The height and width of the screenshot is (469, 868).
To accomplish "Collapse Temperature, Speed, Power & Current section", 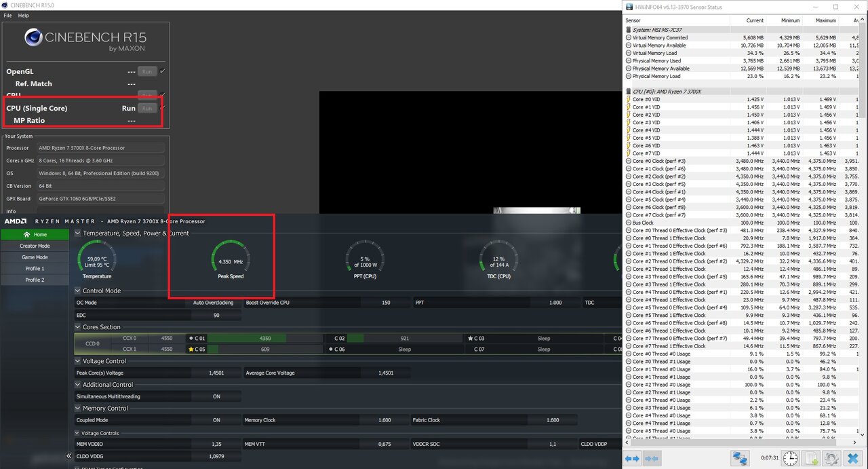I will pyautogui.click(x=77, y=233).
